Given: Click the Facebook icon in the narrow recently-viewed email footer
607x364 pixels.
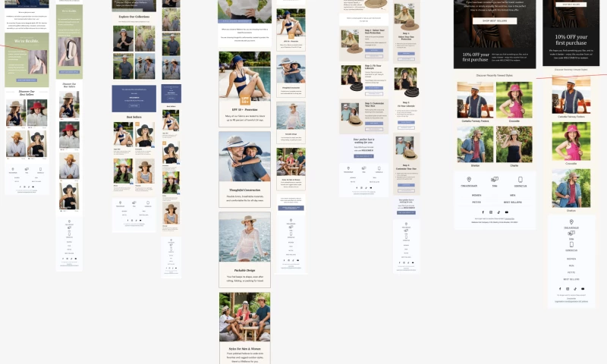Looking at the screenshot, I should click(x=560, y=289).
